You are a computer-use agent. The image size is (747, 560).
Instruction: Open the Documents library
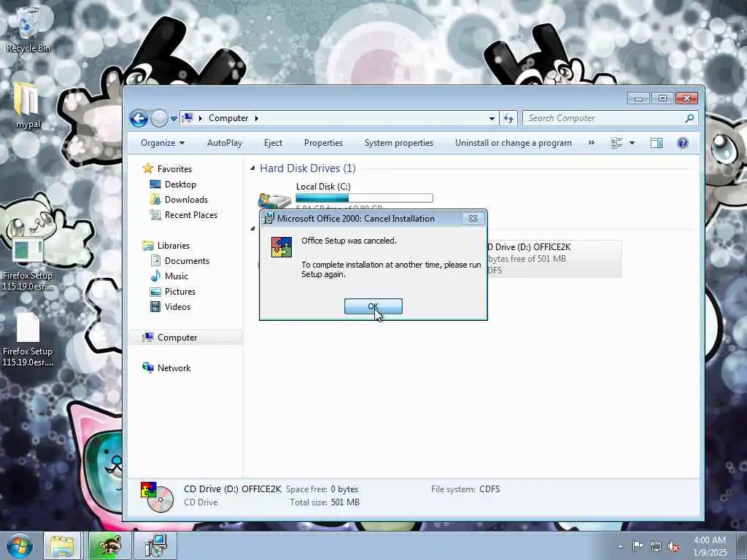(x=187, y=261)
